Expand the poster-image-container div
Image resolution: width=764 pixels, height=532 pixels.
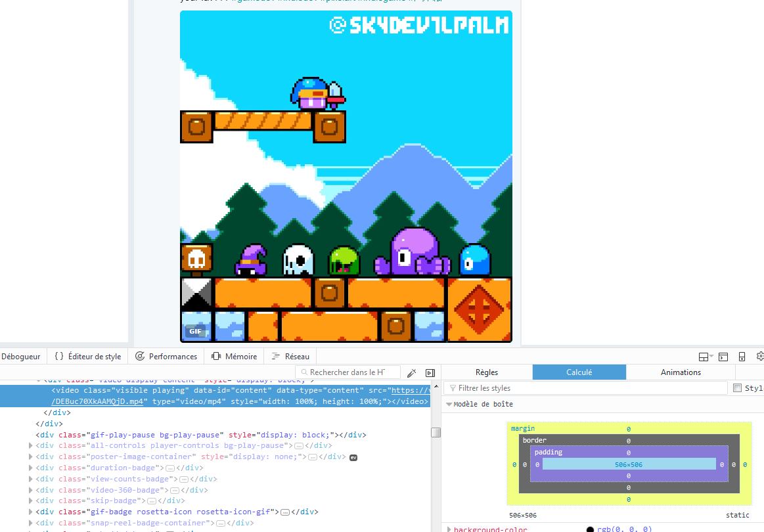click(x=31, y=456)
